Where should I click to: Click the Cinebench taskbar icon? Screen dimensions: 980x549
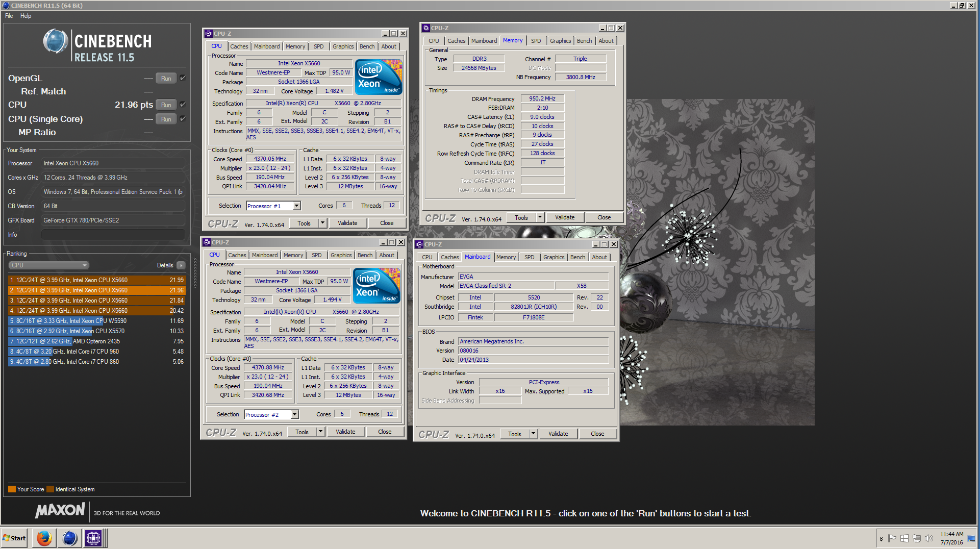coord(70,538)
